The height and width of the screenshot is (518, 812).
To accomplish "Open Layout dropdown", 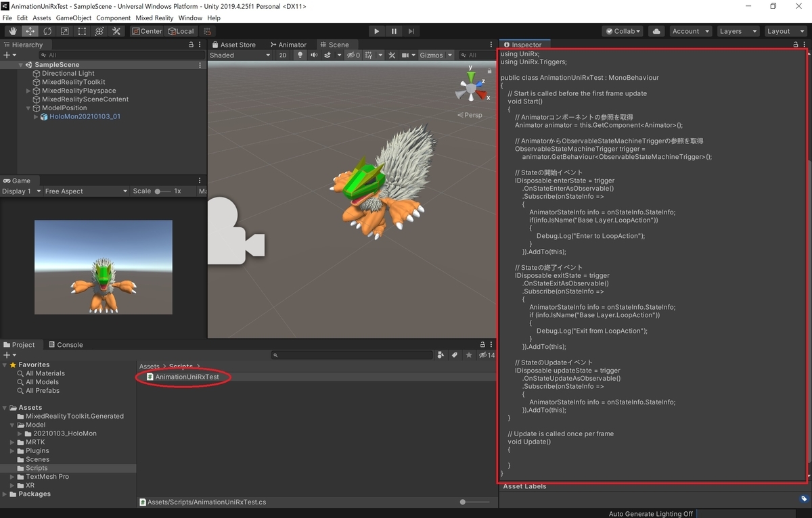I will 784,31.
